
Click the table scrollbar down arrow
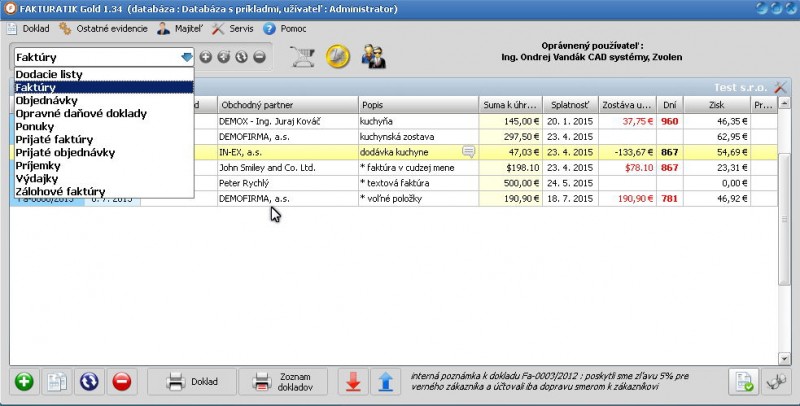(x=784, y=359)
